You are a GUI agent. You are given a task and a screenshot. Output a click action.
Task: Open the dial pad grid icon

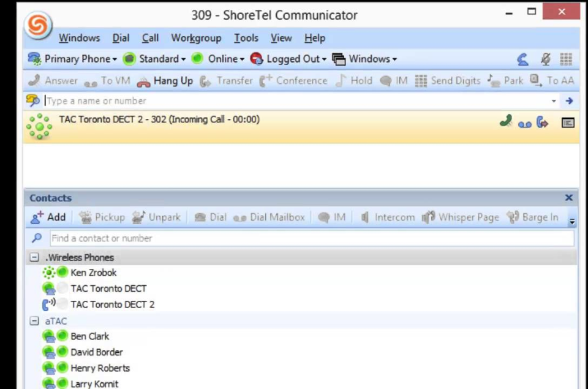coord(566,59)
